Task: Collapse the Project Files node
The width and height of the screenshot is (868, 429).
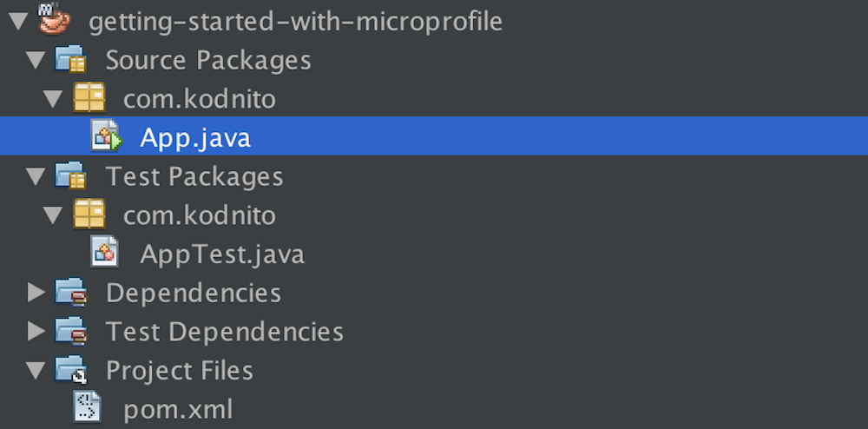Action: pyautogui.click(x=36, y=370)
